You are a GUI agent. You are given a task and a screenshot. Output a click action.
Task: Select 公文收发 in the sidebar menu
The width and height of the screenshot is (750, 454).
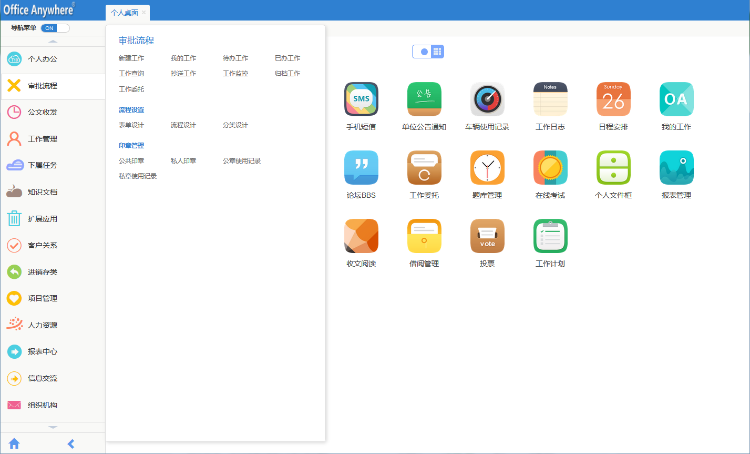click(42, 112)
